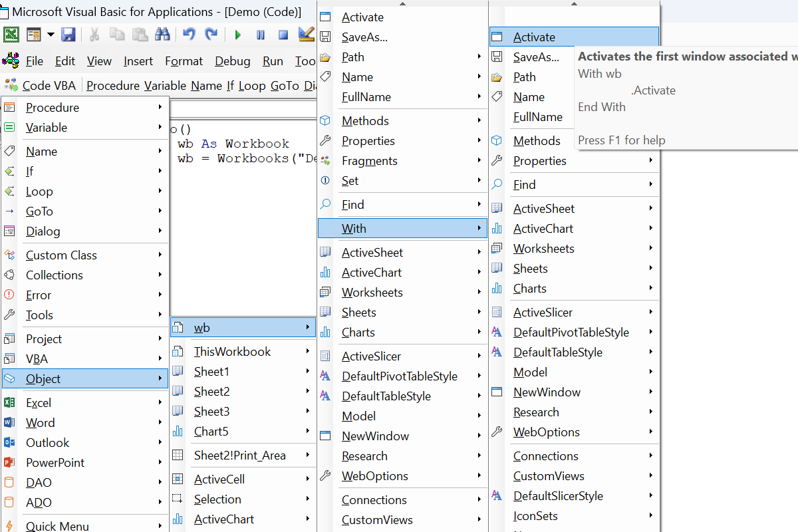This screenshot has width=798, height=532.
Task: Click the View Microsoft Excel toolbar icon
Action: pos(11,35)
